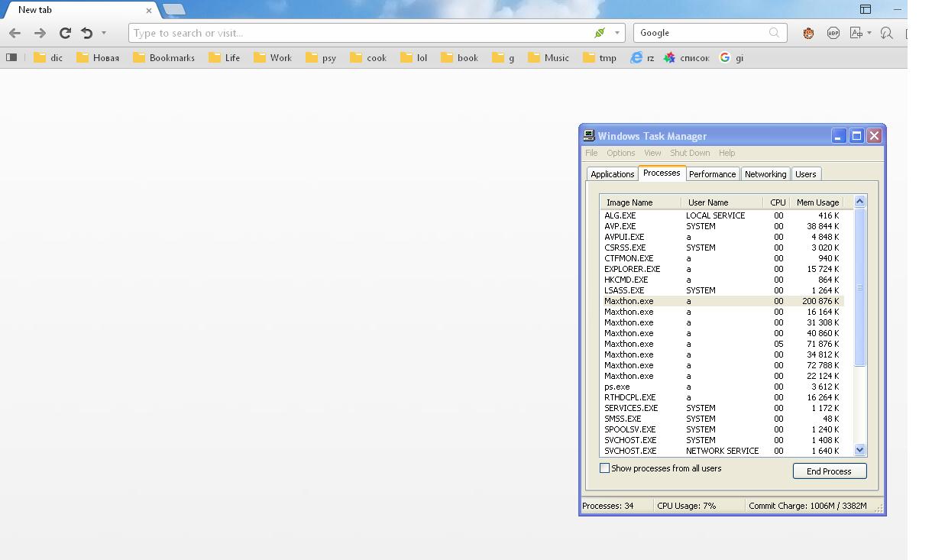Select the ps.exe process row

[x=722, y=387]
